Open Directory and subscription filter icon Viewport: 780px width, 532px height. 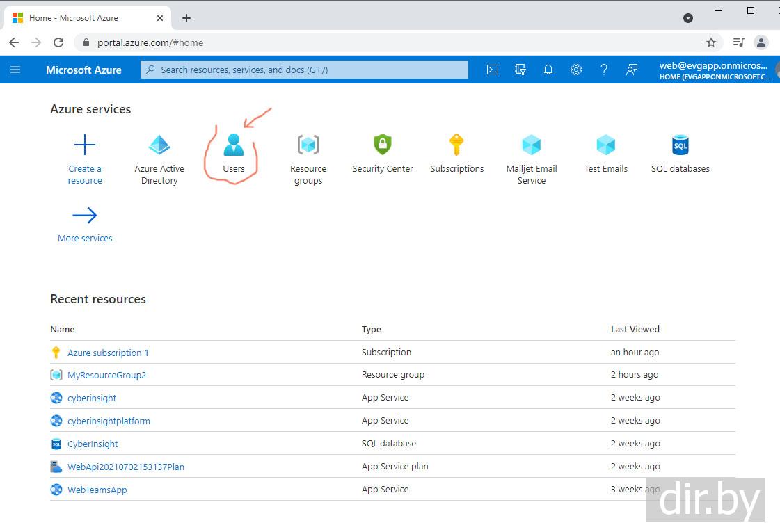tap(520, 70)
